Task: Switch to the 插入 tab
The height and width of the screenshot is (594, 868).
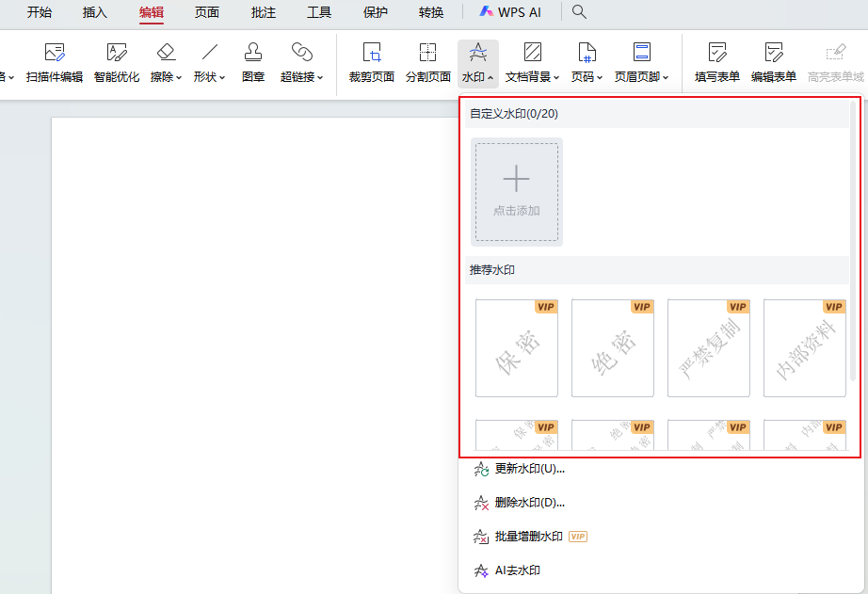Action: pyautogui.click(x=95, y=12)
